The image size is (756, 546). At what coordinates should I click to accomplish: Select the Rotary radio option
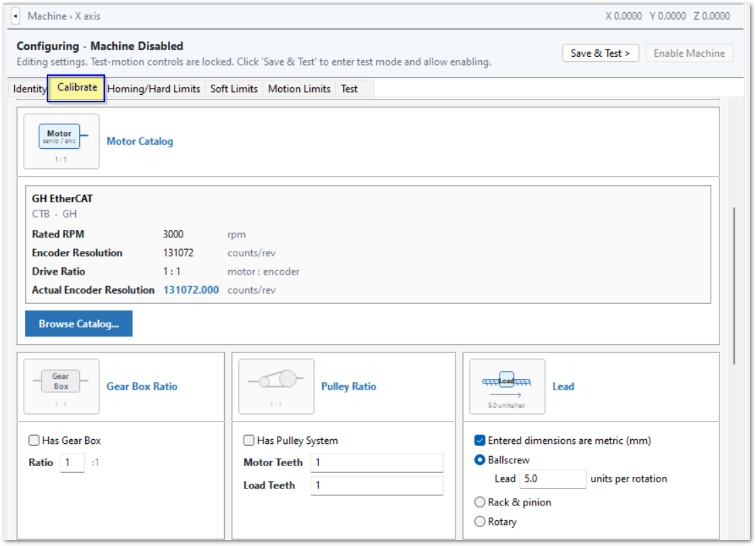coord(480,522)
